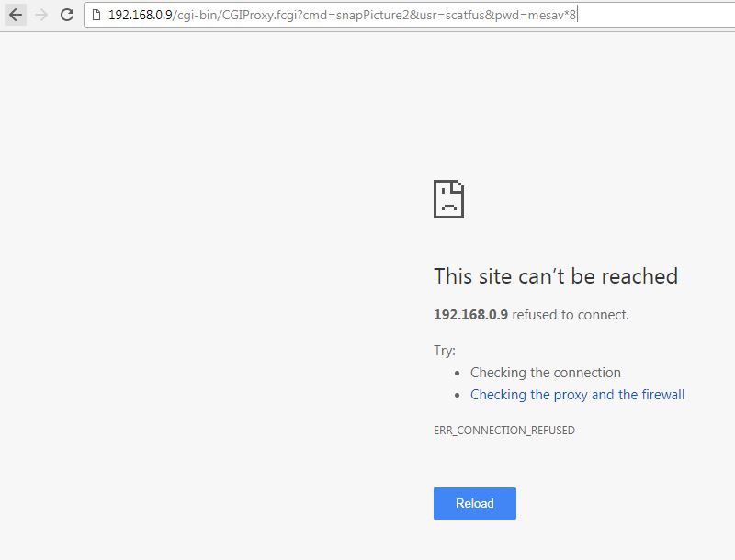The height and width of the screenshot is (560, 735).
Task: Go back using the browser back arrow
Action: 16,15
